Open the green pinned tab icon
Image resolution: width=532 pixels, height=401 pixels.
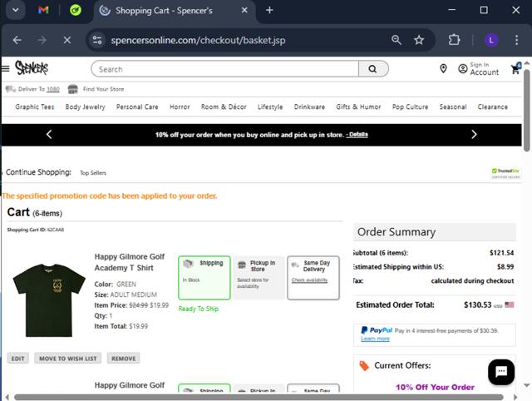pos(76,10)
